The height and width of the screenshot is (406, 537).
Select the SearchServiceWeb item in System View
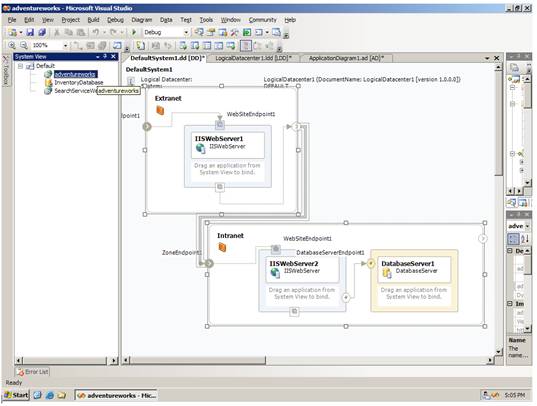tap(75, 91)
